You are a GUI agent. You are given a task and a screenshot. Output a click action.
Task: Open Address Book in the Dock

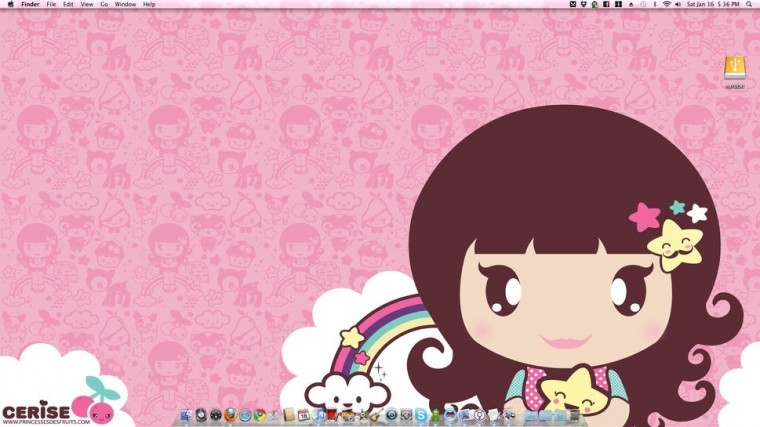click(x=289, y=415)
